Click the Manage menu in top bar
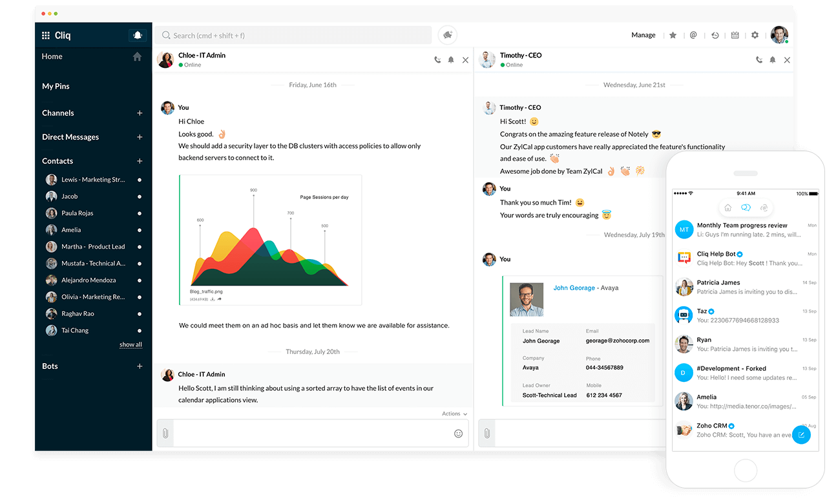The image size is (827, 504). (644, 36)
